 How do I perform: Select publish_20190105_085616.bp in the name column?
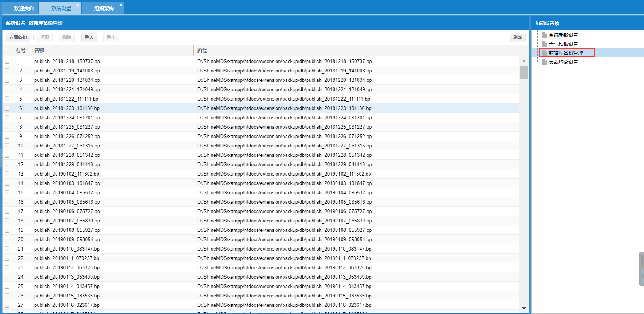[67, 202]
